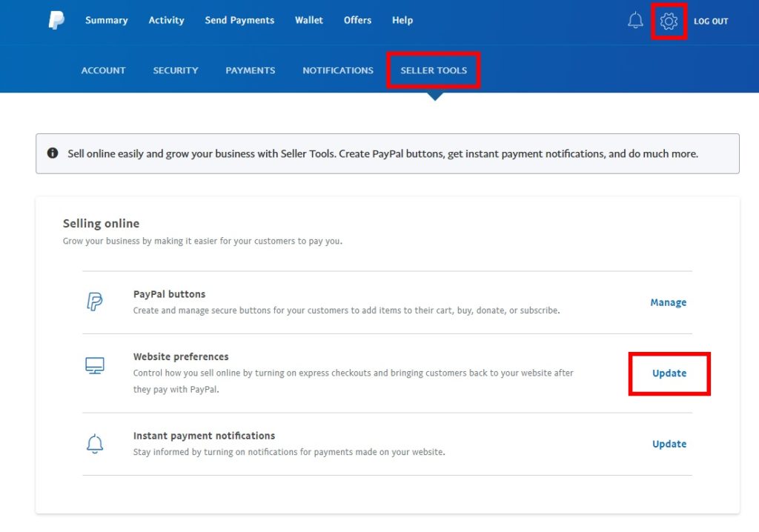Click the Instant payment notifications bell icon

click(x=95, y=443)
